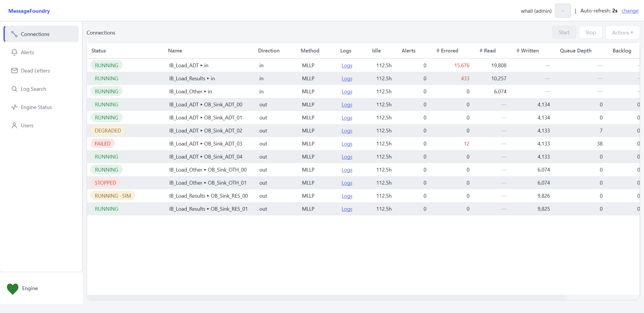Open Logs for OB_Sink_ADT_00

click(x=347, y=105)
